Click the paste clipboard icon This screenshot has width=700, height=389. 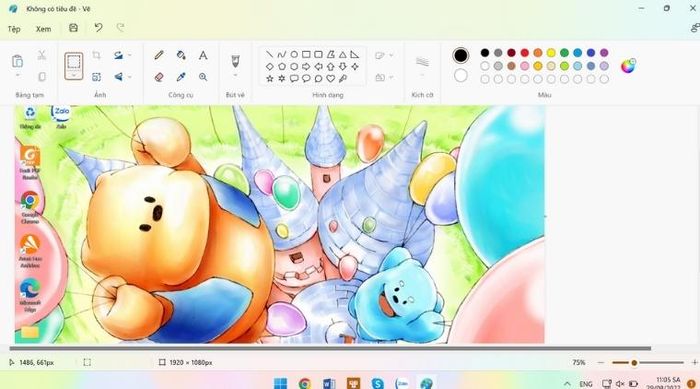pyautogui.click(x=17, y=61)
